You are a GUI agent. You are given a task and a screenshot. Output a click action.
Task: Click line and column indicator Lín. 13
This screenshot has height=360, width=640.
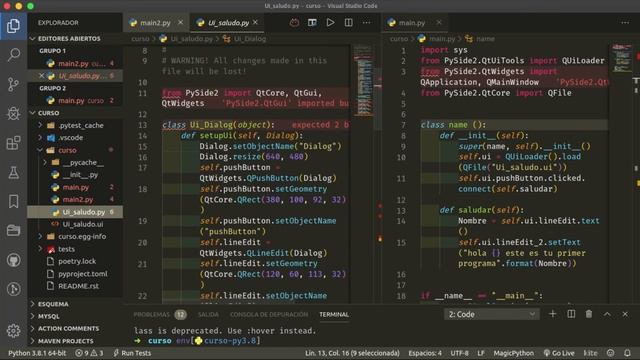[x=352, y=353]
